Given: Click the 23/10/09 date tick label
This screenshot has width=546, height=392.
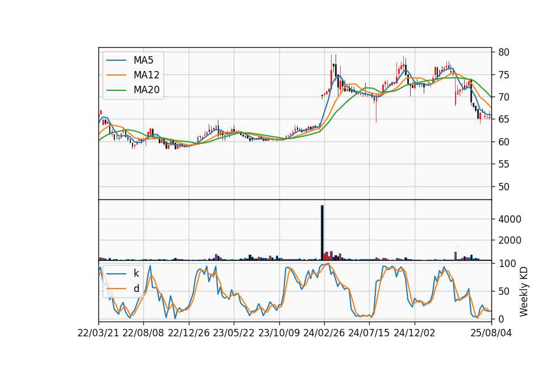Looking at the screenshot, I should pos(279,333).
